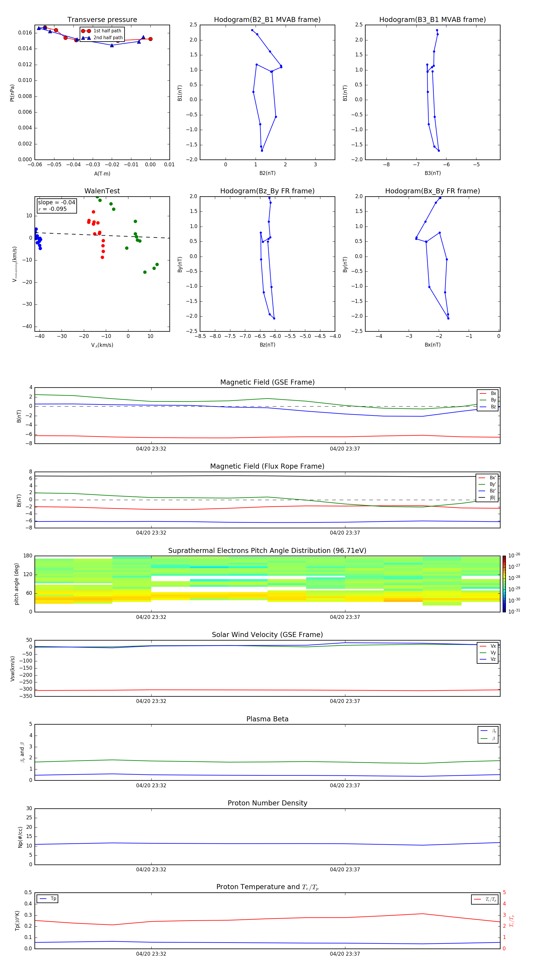
Task: Click the 'Proton Number Density' title
Action: tap(267, 803)
